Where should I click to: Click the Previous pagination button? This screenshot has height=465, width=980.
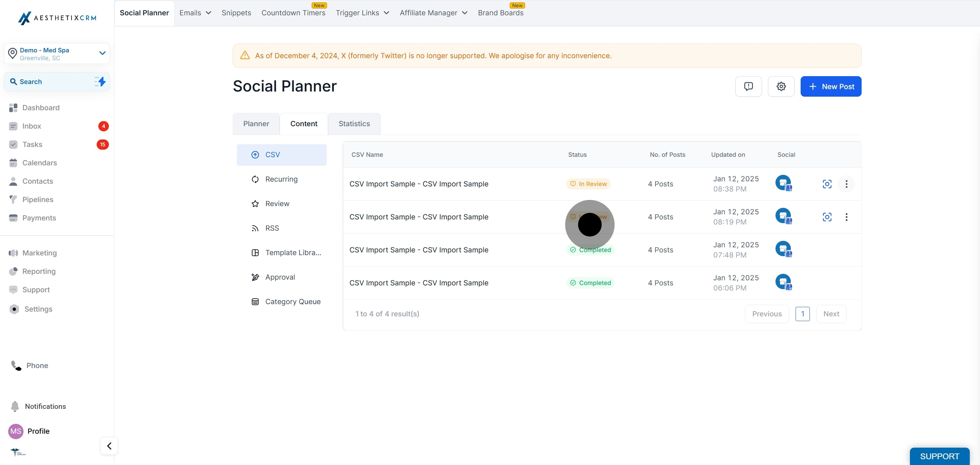767,314
